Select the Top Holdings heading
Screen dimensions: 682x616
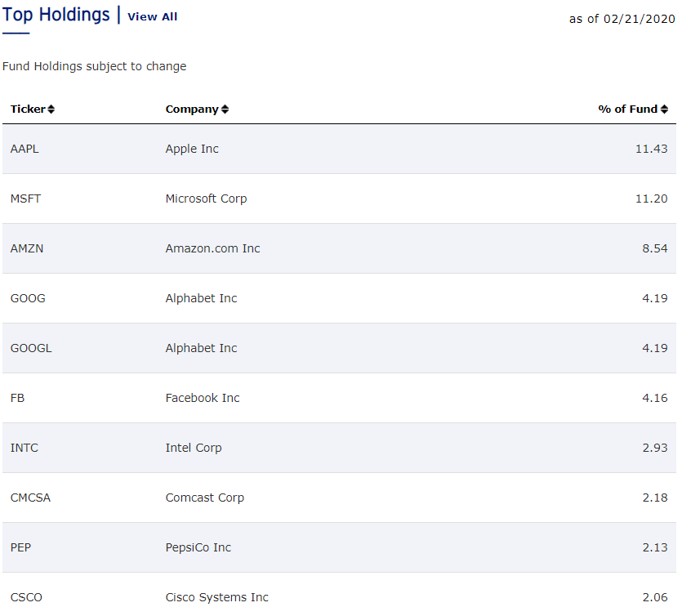(x=56, y=15)
